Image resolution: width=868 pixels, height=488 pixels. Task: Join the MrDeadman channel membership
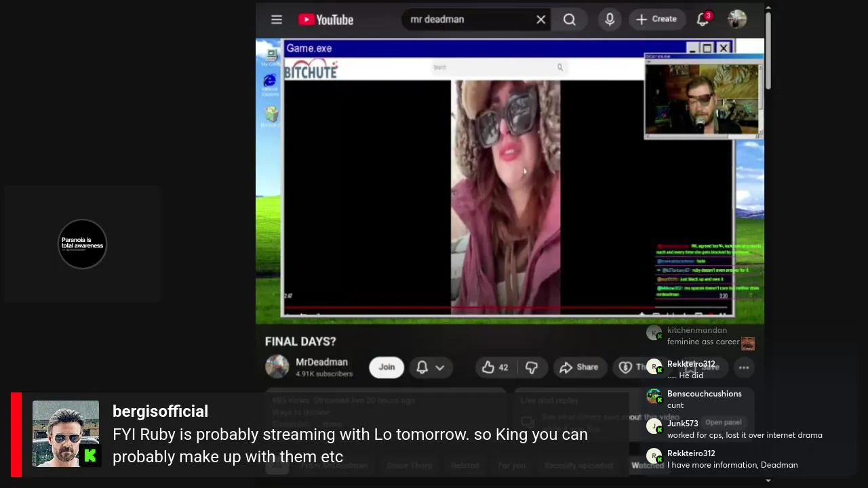click(x=387, y=367)
